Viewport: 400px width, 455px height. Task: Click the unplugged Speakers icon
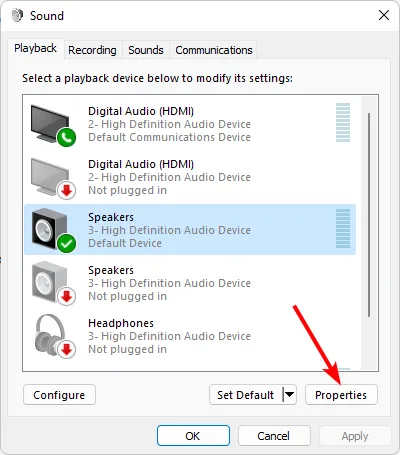point(53,284)
